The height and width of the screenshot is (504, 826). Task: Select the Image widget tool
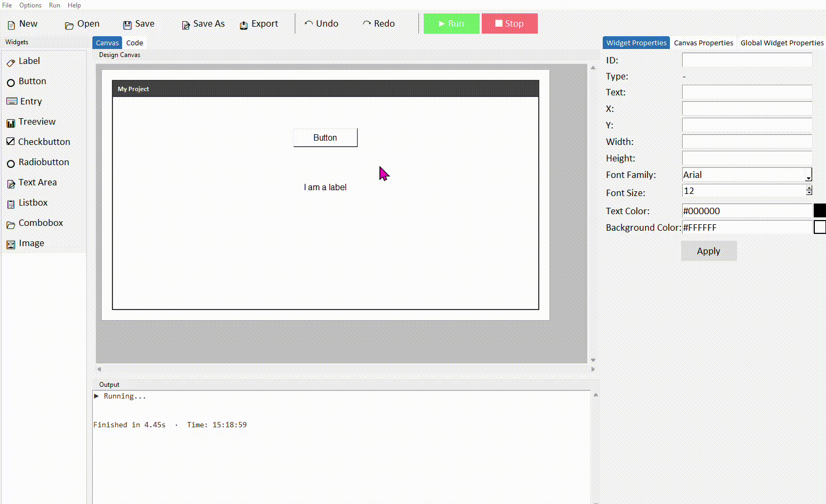[x=31, y=243]
